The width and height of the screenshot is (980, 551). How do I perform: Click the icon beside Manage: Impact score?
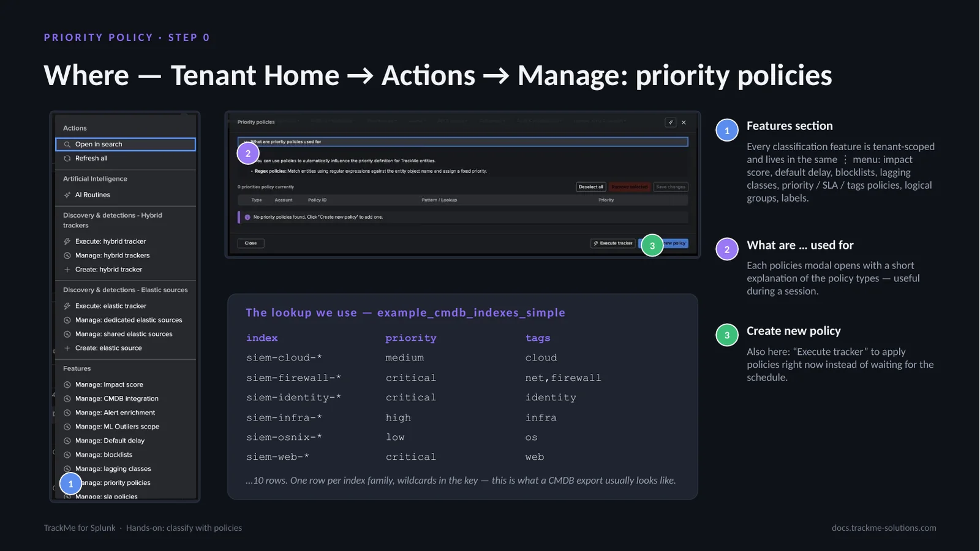pos(67,385)
